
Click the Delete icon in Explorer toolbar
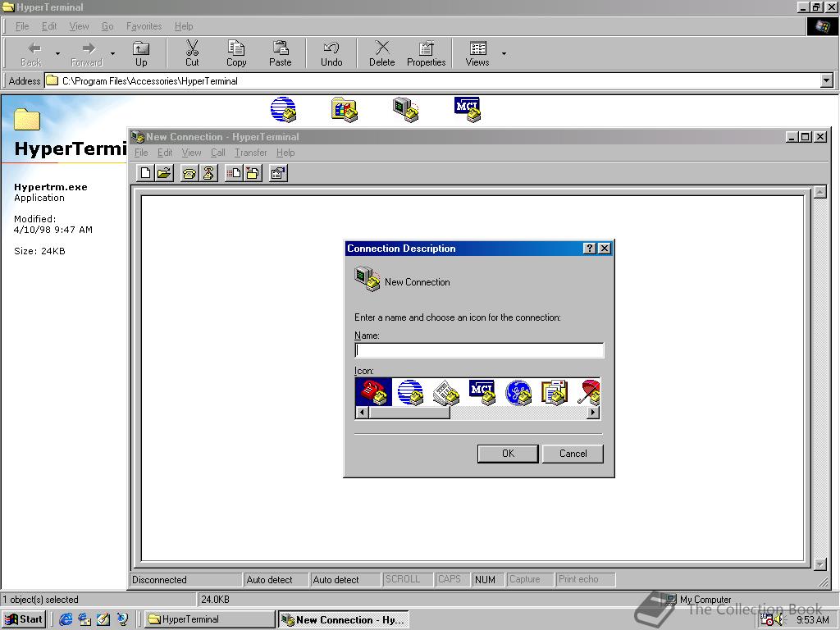pos(382,53)
